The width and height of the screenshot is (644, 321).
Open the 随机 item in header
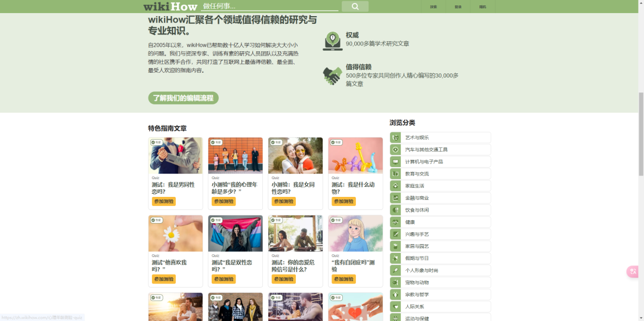(482, 7)
